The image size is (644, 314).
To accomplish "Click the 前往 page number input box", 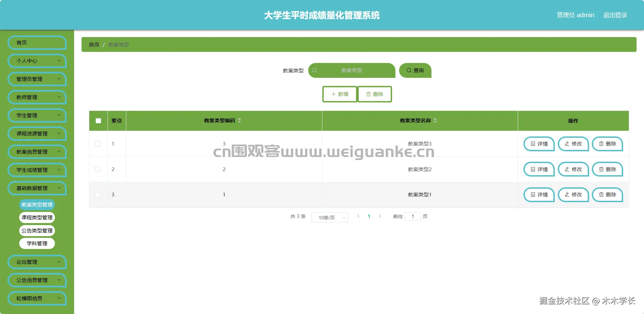I will pos(413,216).
